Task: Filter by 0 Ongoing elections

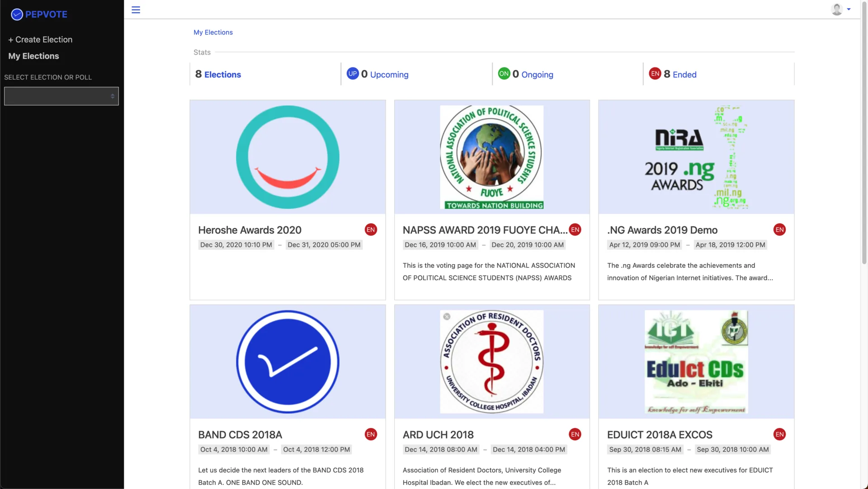Action: [533, 74]
